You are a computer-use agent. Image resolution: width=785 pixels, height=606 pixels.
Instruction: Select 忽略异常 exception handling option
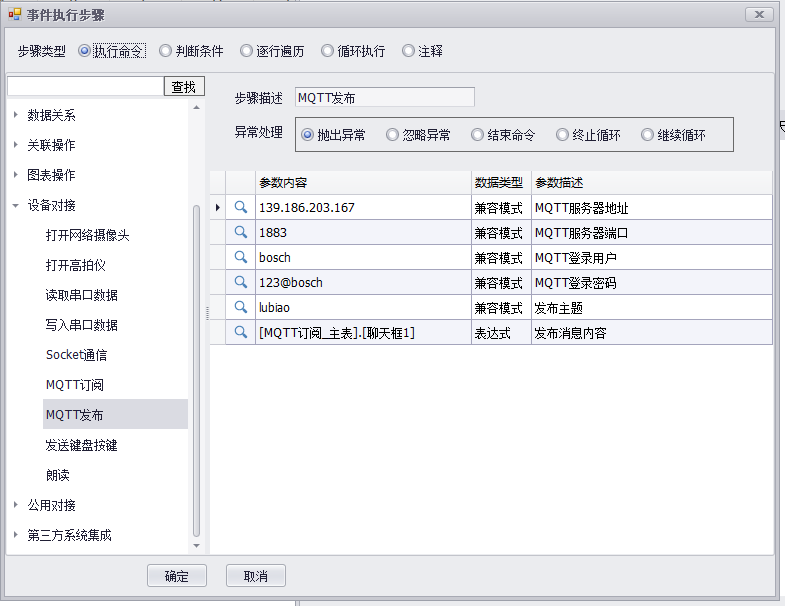[x=393, y=135]
